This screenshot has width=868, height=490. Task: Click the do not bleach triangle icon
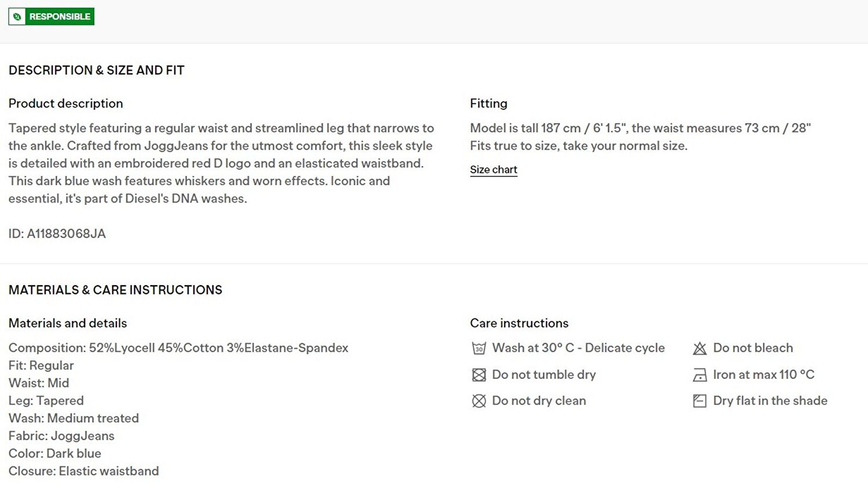pyautogui.click(x=700, y=348)
